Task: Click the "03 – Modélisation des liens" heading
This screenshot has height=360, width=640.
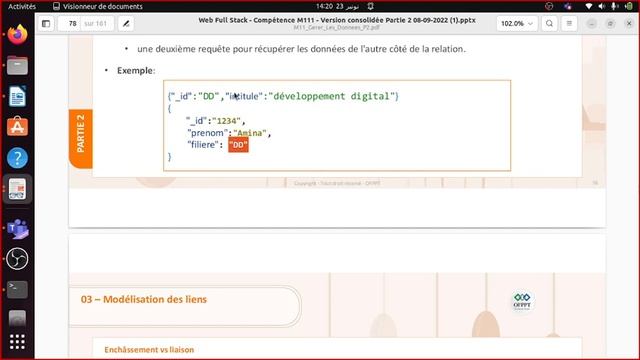Action: (144, 299)
